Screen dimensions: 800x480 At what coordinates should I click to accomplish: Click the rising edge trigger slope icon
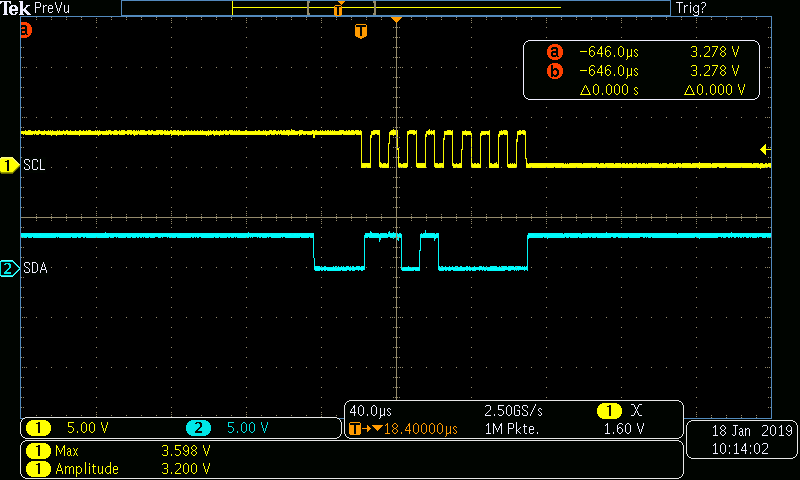pyautogui.click(x=636, y=411)
